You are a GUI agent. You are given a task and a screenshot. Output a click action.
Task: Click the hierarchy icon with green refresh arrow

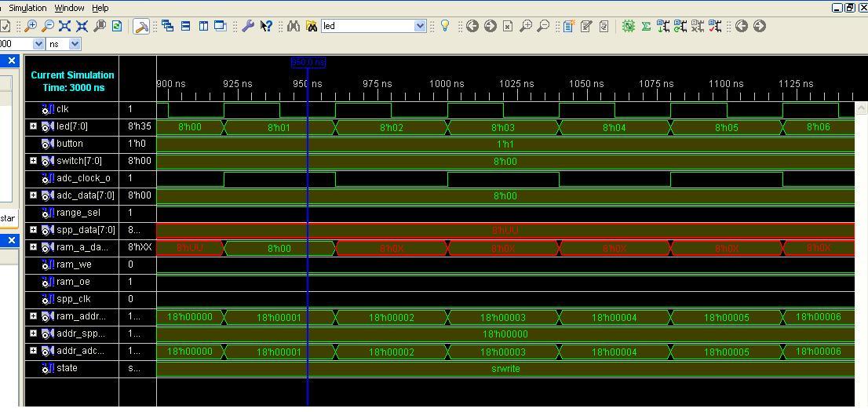(x=680, y=26)
